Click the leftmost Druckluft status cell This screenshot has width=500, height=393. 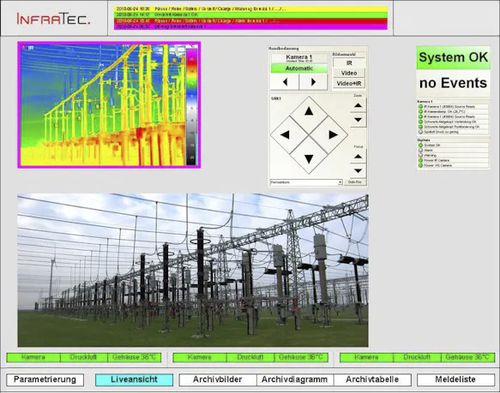point(83,357)
